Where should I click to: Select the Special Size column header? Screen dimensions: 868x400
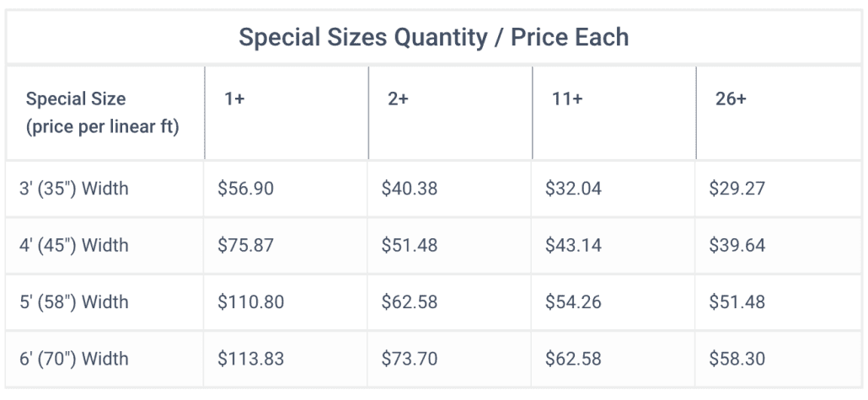click(x=103, y=114)
